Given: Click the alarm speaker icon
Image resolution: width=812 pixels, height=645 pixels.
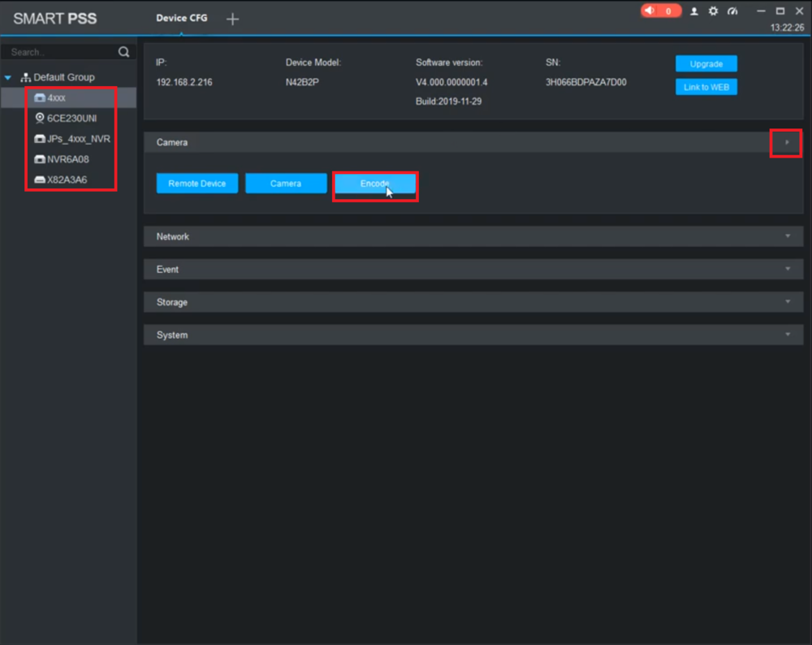Looking at the screenshot, I should coord(650,11).
